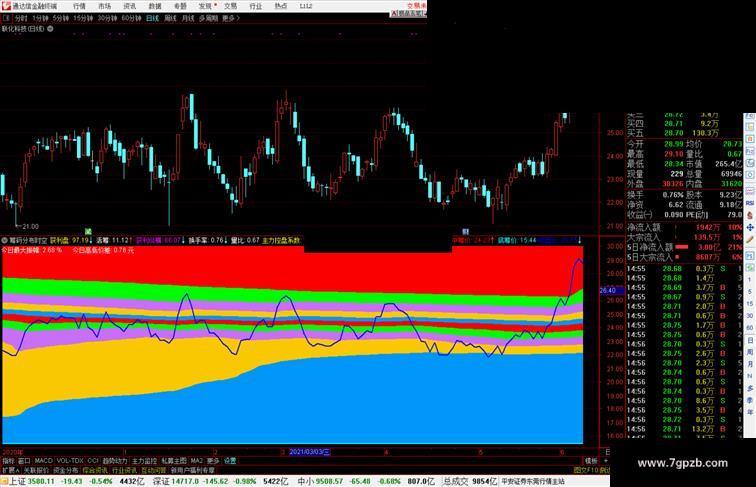Click the 筹码分布时空 indicator settings icon
The image size is (756, 487).
click(4, 240)
